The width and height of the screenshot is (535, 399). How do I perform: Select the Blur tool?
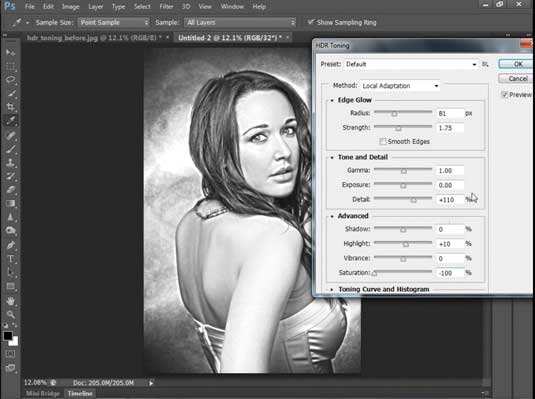[x=10, y=217]
